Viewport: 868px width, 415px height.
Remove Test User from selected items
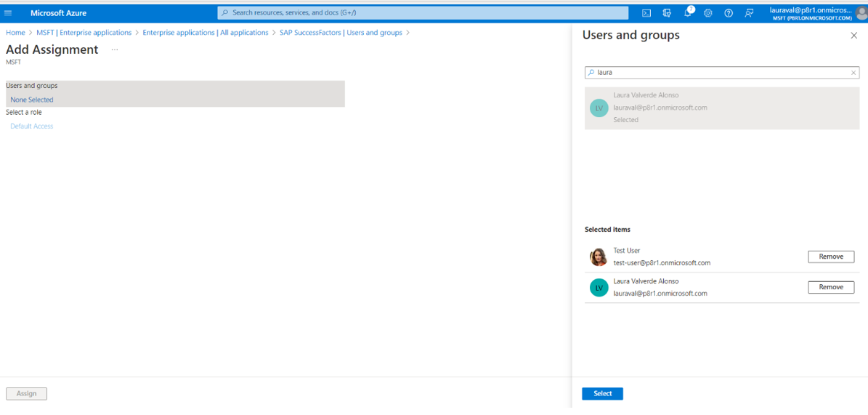[x=831, y=257]
